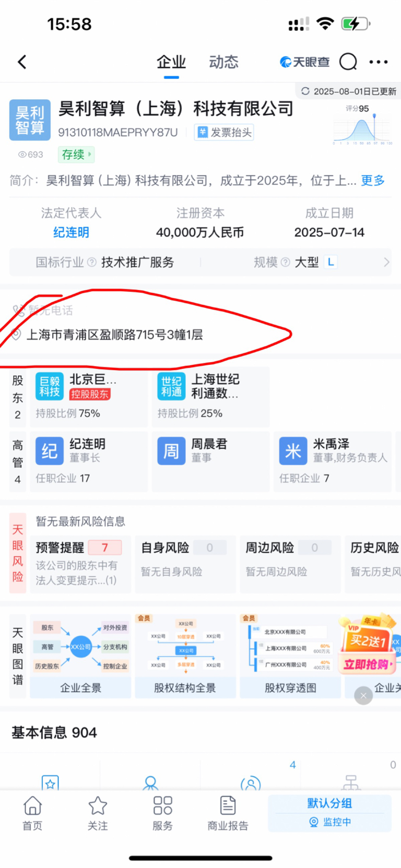The height and width of the screenshot is (868, 401).
Task: Tap the back arrow icon
Action: [x=22, y=62]
